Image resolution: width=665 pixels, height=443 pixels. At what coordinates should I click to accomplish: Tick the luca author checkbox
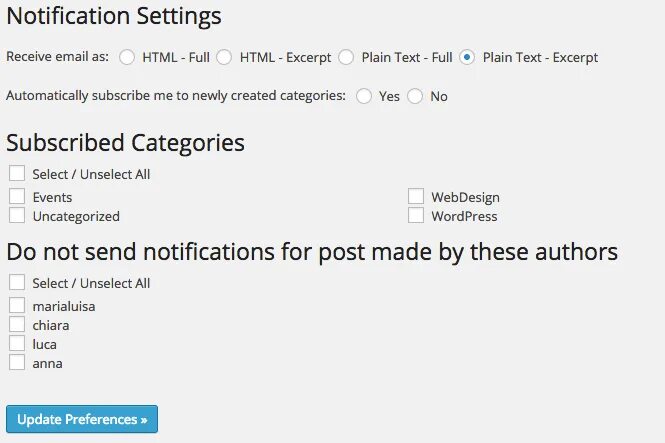(x=17, y=343)
